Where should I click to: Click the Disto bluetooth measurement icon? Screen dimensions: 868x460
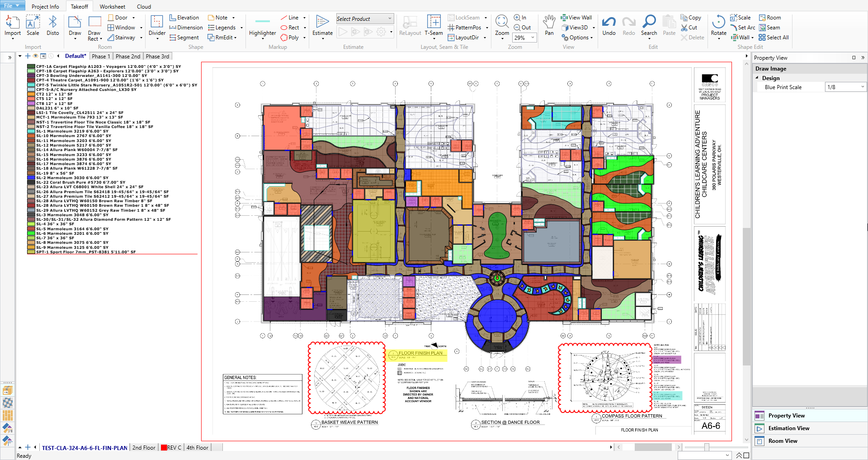click(x=53, y=25)
